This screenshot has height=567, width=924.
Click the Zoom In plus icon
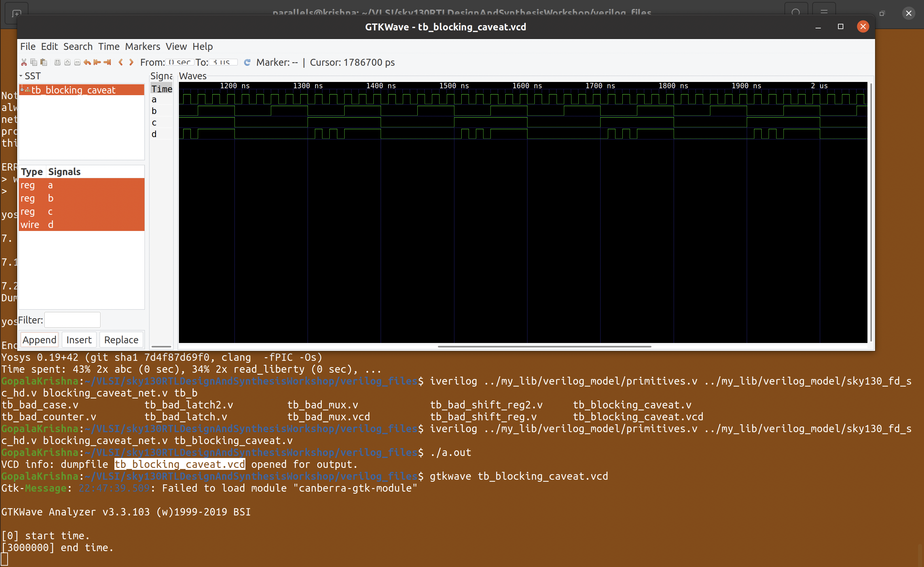(x=67, y=62)
